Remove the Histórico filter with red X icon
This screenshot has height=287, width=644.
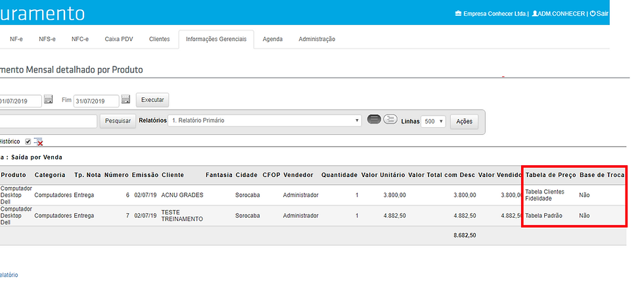click(x=39, y=142)
